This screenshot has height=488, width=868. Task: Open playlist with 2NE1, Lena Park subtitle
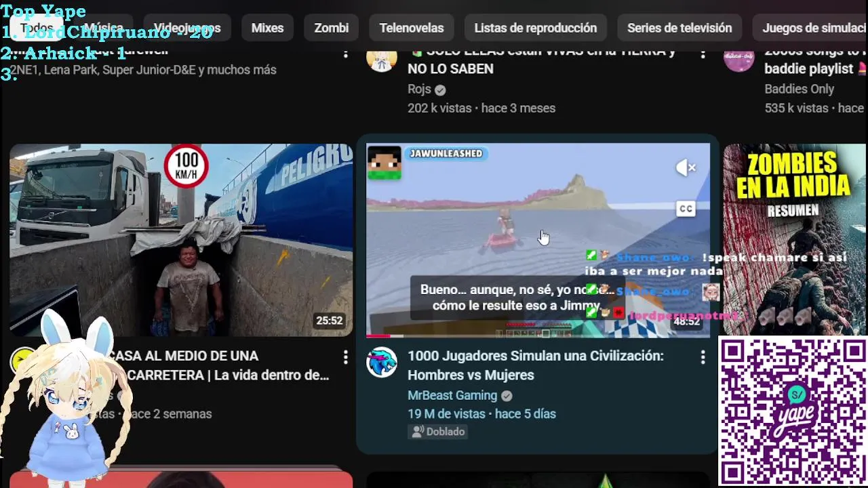143,70
